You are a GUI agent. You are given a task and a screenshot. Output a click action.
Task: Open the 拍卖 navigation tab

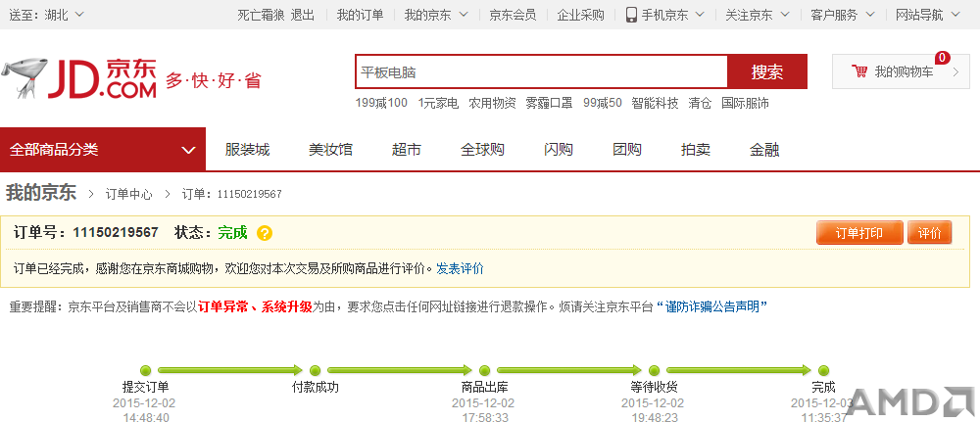pyautogui.click(x=696, y=150)
